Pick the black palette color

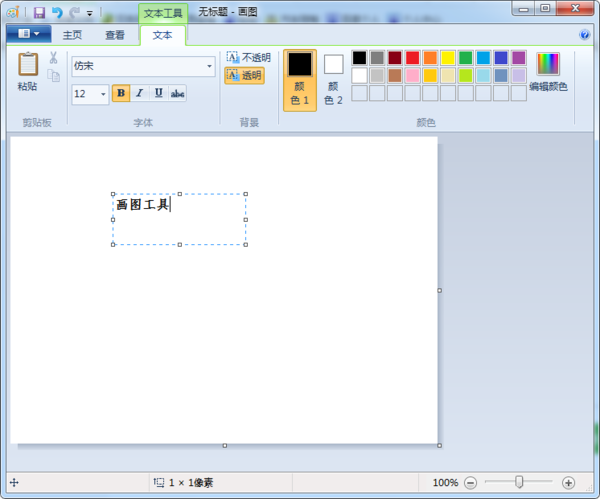(359, 58)
